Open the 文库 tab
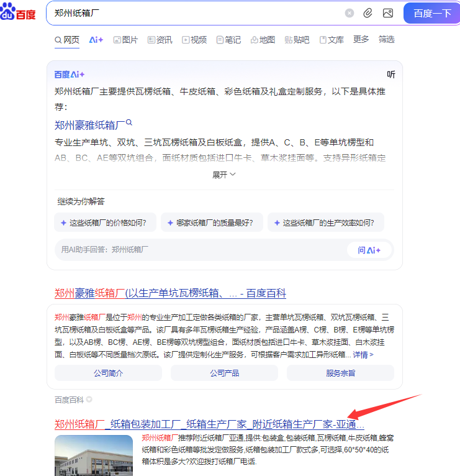460x476 pixels. (331, 40)
